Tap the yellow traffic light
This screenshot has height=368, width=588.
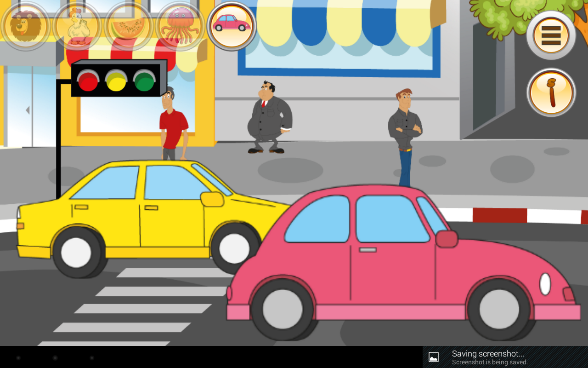[x=116, y=81]
